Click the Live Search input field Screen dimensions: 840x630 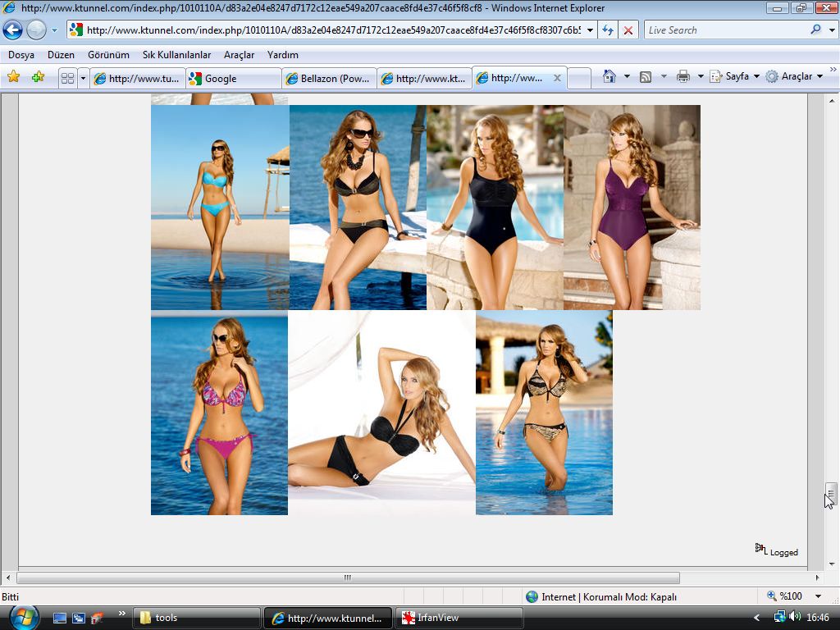(x=722, y=30)
